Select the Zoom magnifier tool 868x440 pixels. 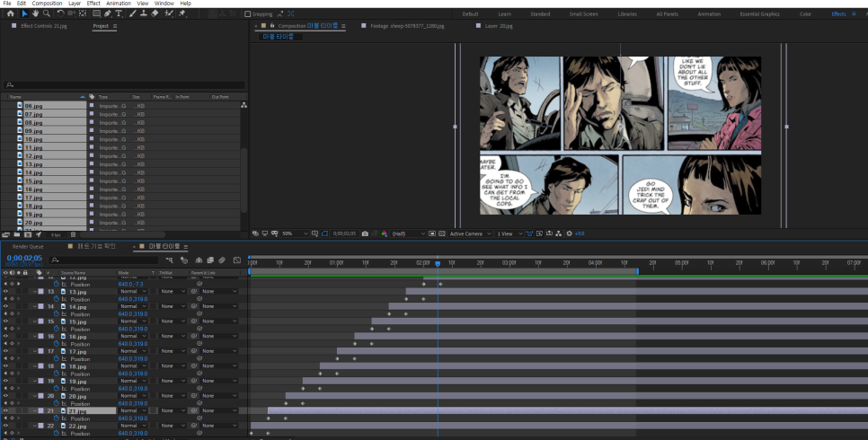click(47, 13)
